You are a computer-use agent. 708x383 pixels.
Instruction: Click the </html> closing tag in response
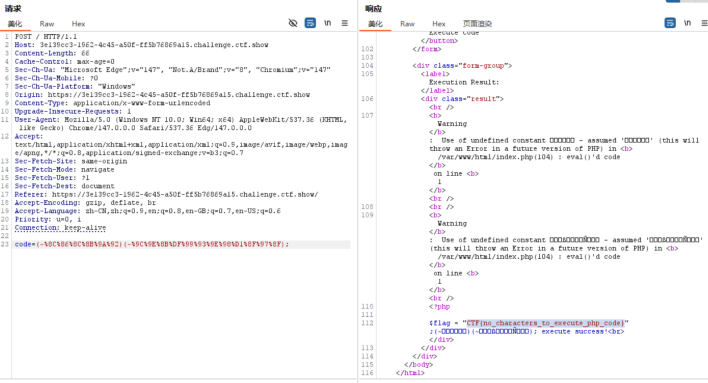(410, 373)
